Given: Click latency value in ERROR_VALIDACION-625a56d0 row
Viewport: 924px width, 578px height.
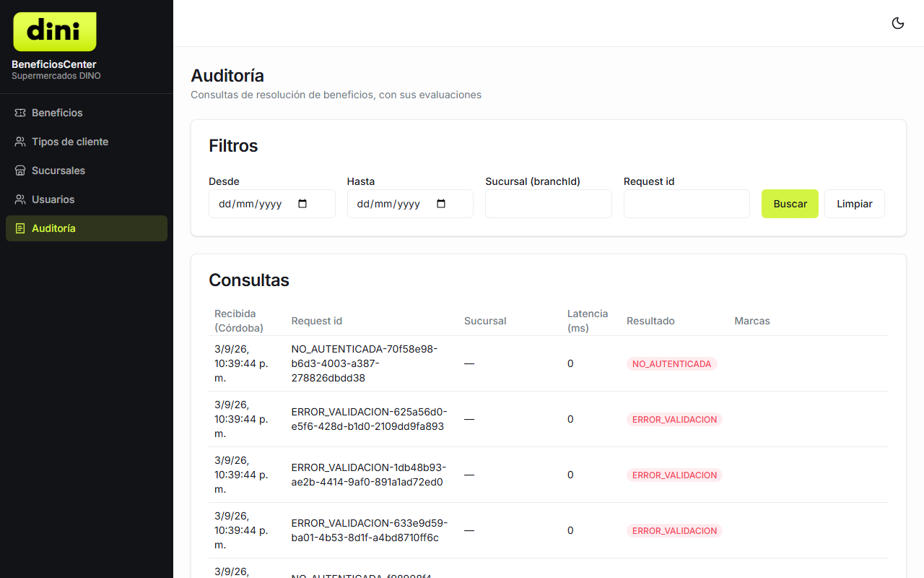Looking at the screenshot, I should click(x=570, y=419).
